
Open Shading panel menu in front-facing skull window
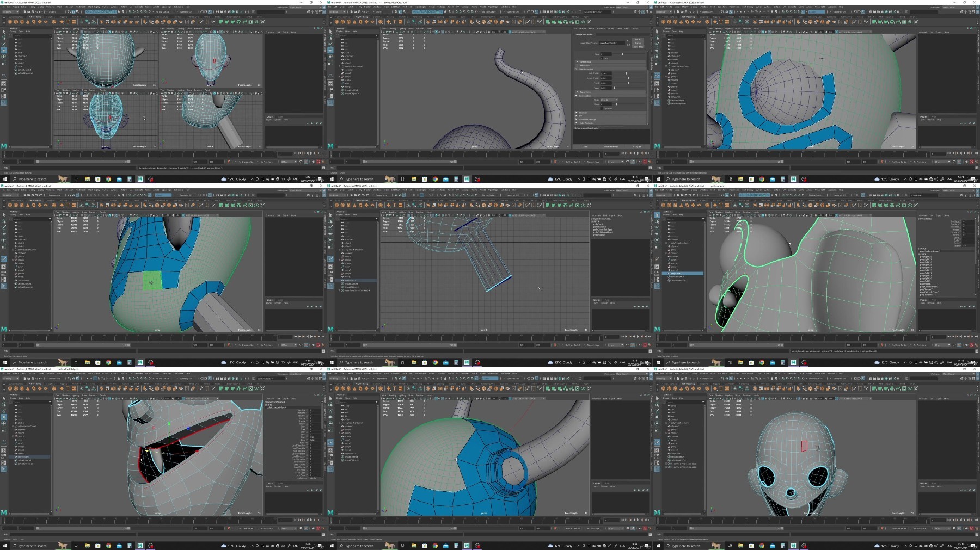tap(719, 395)
